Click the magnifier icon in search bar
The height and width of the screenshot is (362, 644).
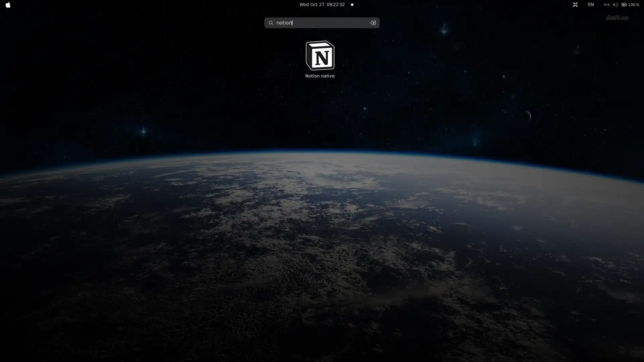(x=271, y=23)
